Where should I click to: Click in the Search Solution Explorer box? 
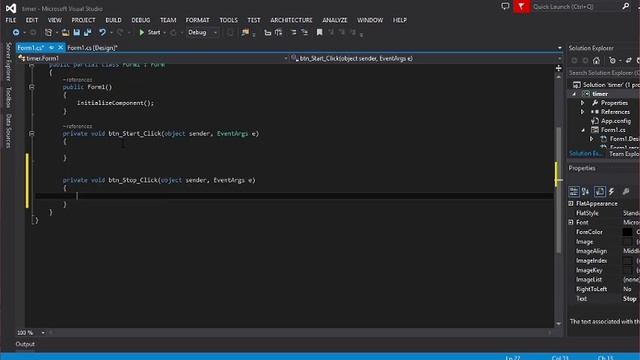tap(604, 73)
